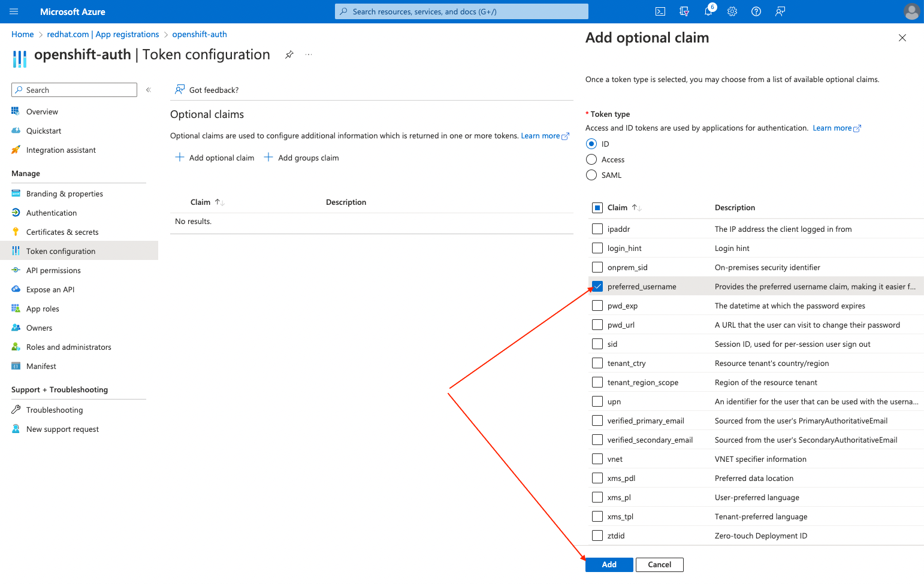
Task: Pin the Token configuration page
Action: pyautogui.click(x=289, y=55)
